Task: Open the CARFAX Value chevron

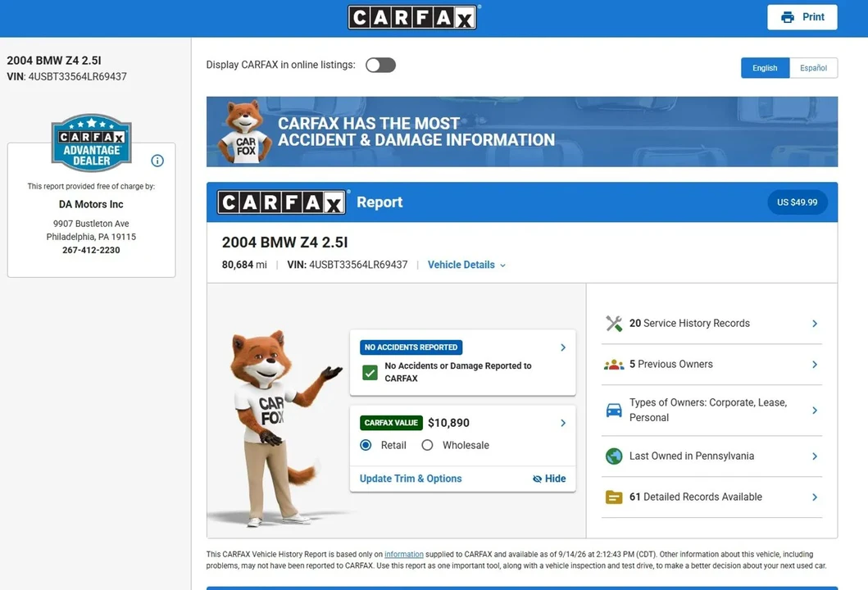Action: click(x=563, y=423)
